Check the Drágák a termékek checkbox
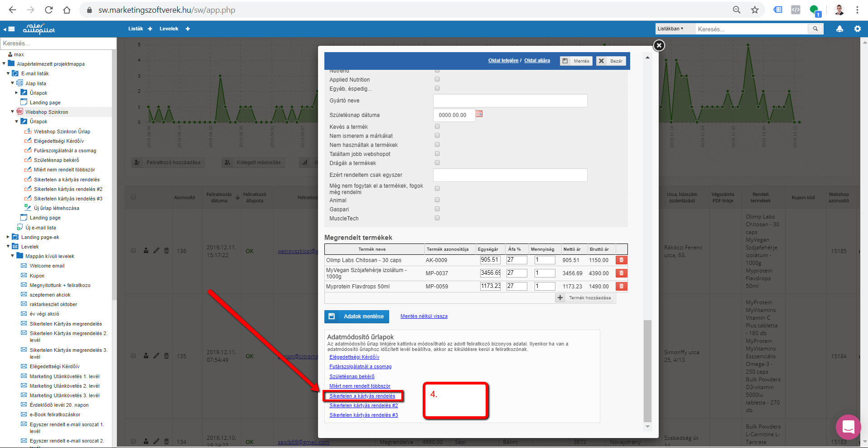Viewport: 868px width, 448px height. [437, 163]
